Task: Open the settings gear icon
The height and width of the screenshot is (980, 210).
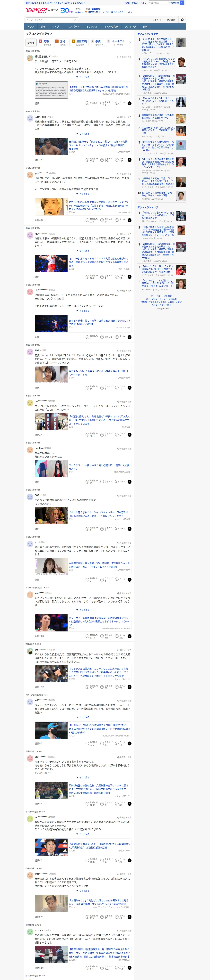Action: click(x=182, y=20)
